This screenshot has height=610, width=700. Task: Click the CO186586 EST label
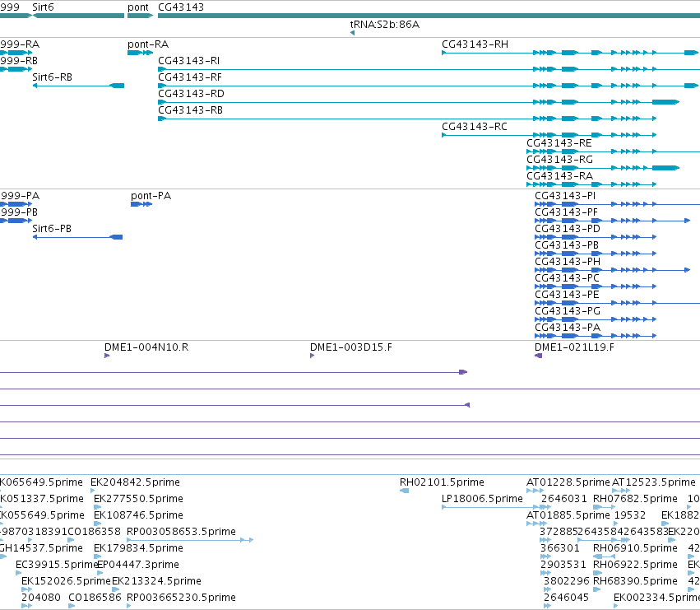95,598
